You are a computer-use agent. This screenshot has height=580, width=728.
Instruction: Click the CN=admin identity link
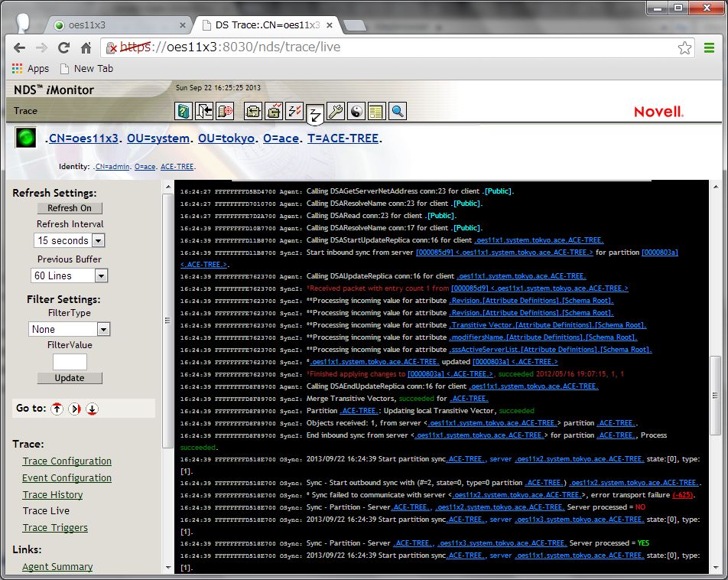[x=112, y=166]
